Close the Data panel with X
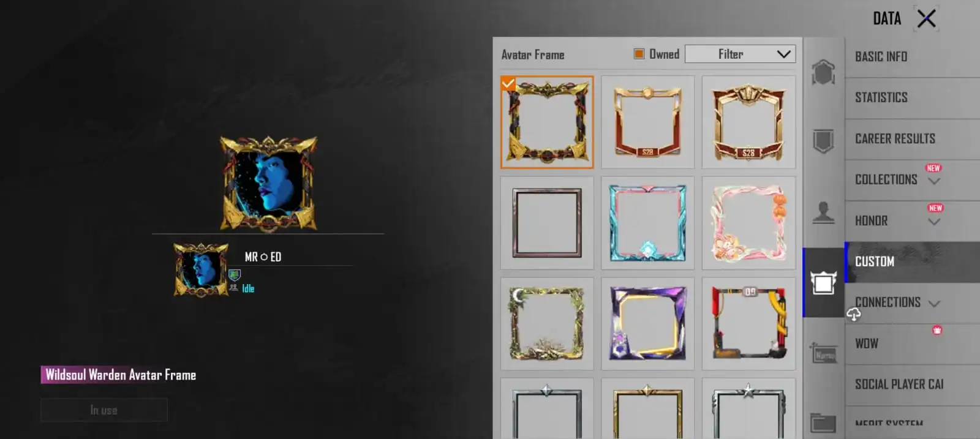The width and height of the screenshot is (980, 439). [x=926, y=18]
